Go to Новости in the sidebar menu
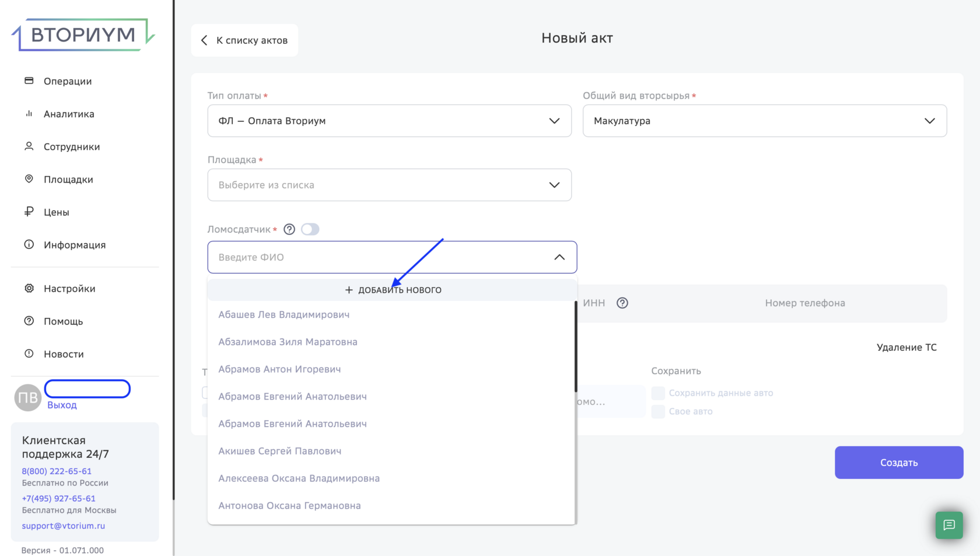This screenshot has height=556, width=980. tap(64, 354)
